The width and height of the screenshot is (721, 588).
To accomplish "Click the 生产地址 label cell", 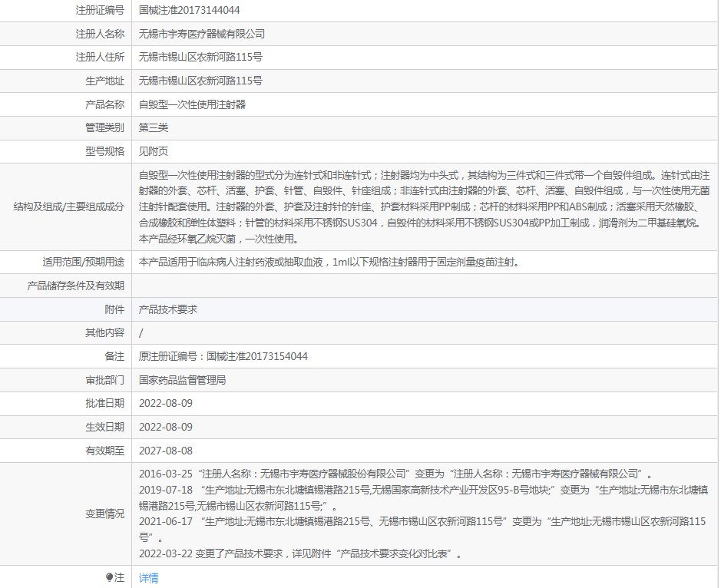I will coord(66,81).
